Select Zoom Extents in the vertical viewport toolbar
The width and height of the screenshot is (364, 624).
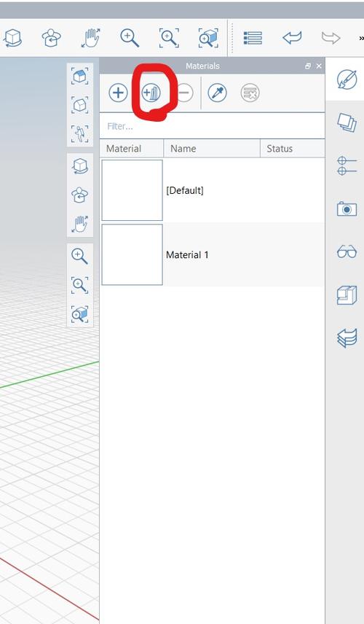click(80, 285)
